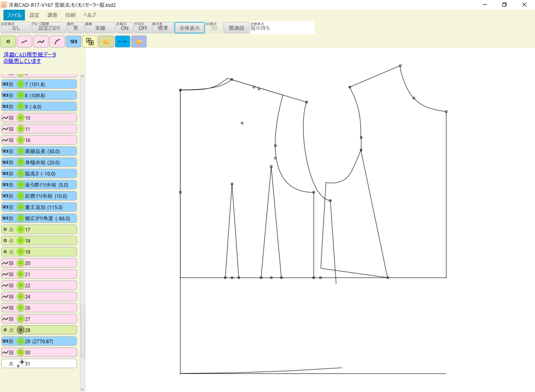Select the arc curve tool
Viewport: 535px width, 392px height.
coord(57,41)
